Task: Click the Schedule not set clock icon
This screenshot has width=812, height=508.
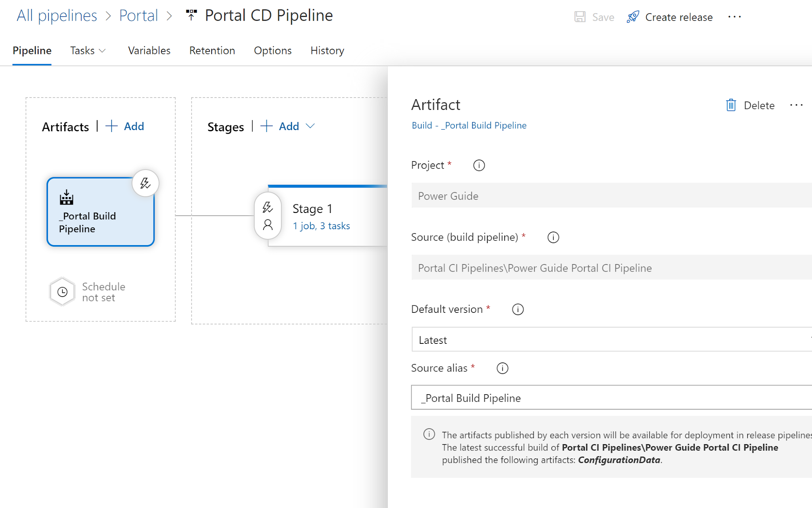Action: 62,292
